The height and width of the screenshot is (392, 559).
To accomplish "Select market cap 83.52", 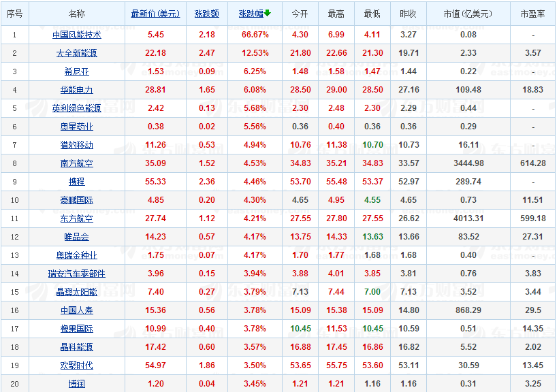I will point(468,237).
